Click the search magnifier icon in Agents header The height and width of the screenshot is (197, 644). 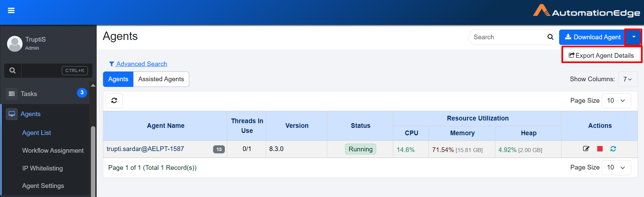click(550, 37)
